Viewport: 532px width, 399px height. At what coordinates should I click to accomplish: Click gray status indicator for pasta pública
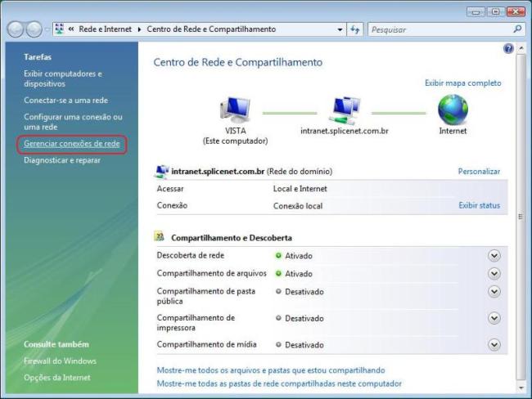278,291
